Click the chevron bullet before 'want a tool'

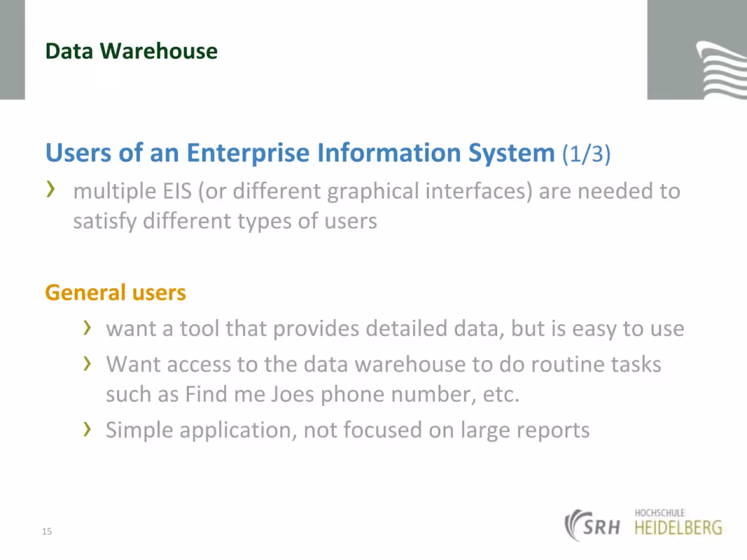[88, 327]
